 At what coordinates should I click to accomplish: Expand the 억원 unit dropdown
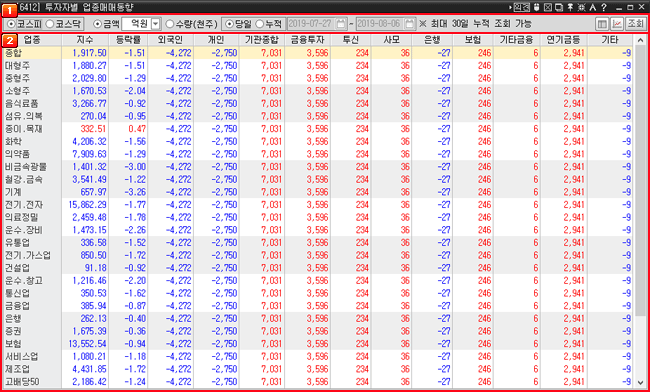156,24
